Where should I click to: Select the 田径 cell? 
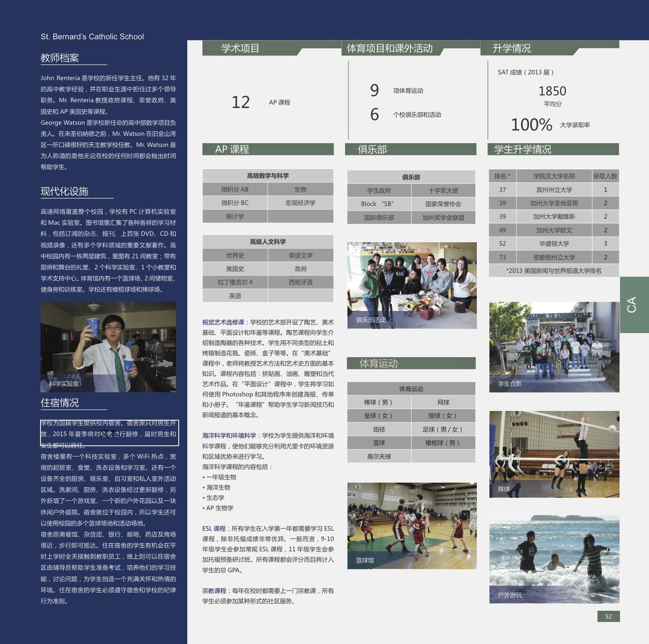tap(379, 429)
